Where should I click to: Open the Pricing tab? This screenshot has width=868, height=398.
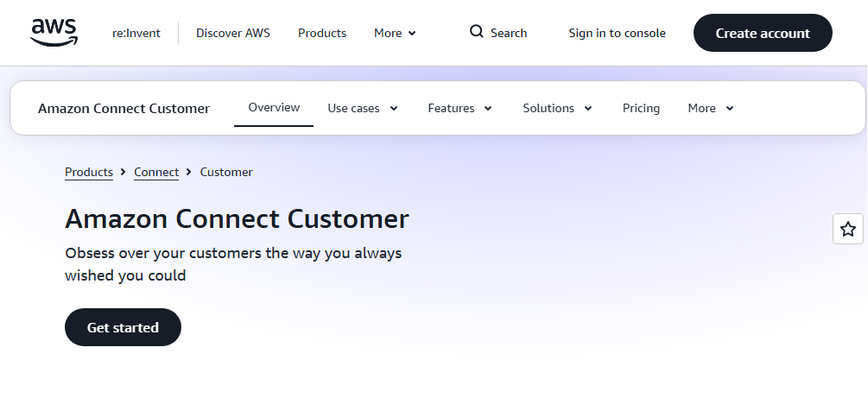tap(641, 108)
